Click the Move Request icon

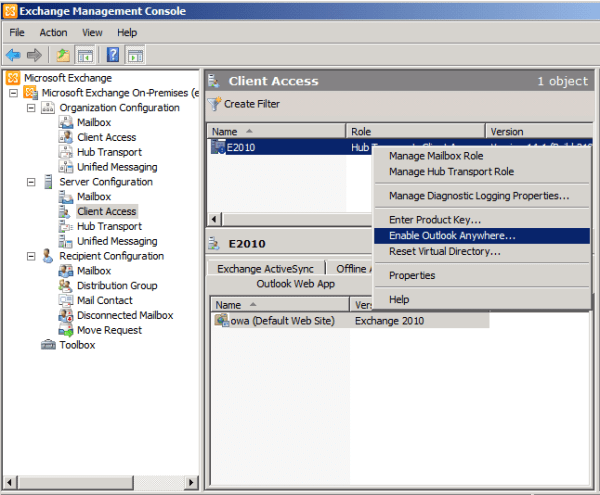pyautogui.click(x=66, y=330)
